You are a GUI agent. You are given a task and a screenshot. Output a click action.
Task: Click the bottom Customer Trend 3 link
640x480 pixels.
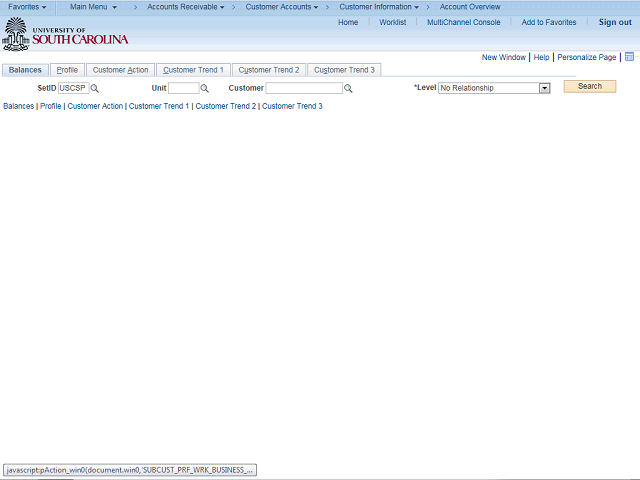292,106
